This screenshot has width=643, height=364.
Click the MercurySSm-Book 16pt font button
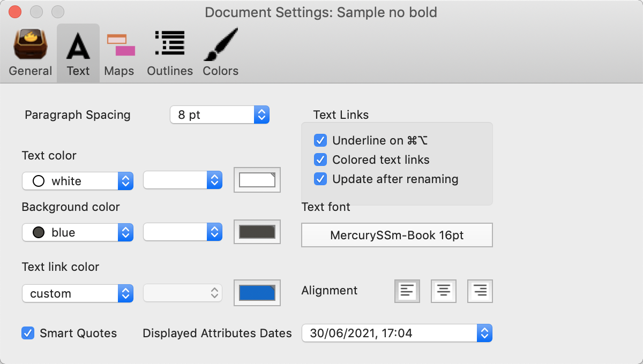click(397, 235)
